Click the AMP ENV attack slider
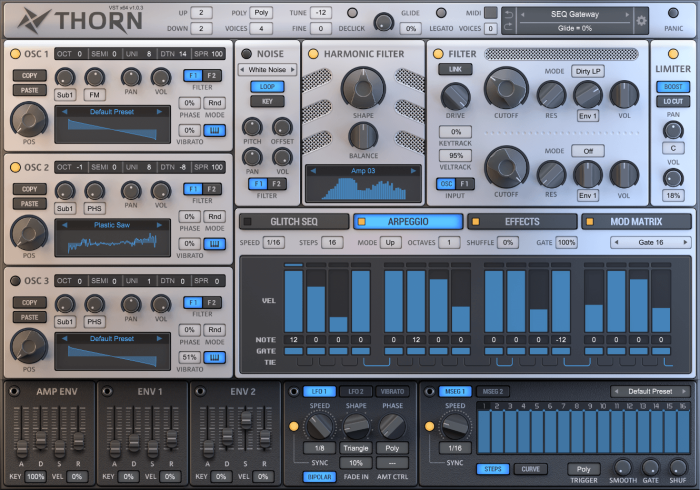This screenshot has height=490, width=700. pyautogui.click(x=21, y=447)
